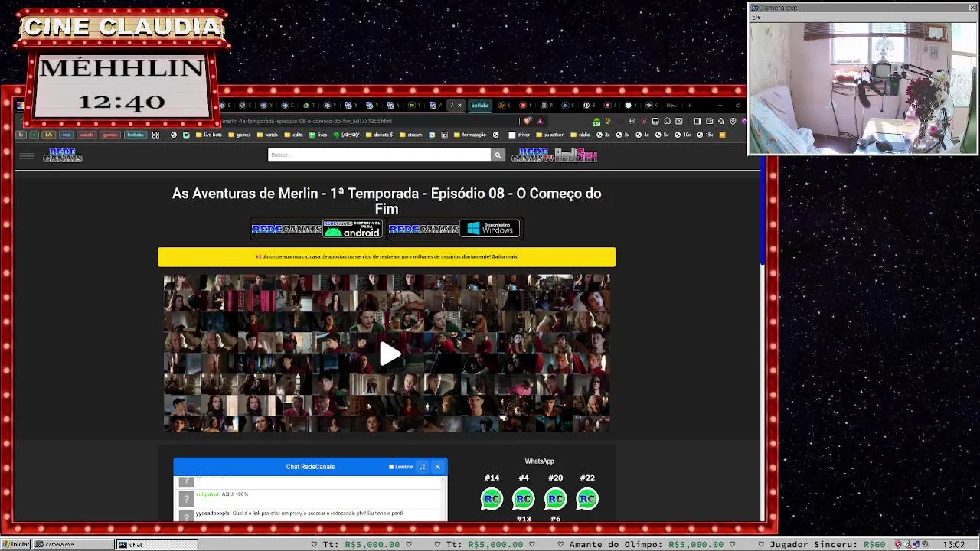The height and width of the screenshot is (551, 980).
Task: Download the RedeCanais Windows app badge
Action: point(454,229)
